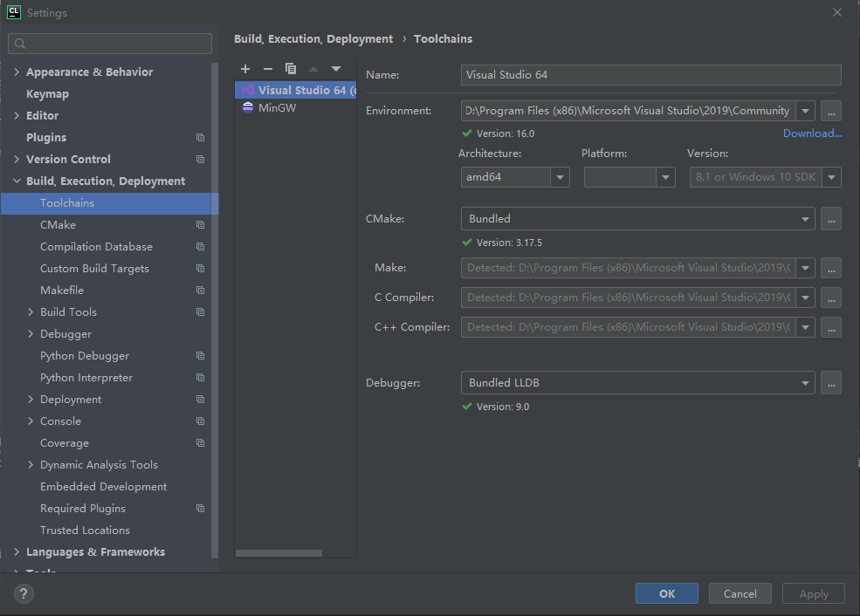Screen dimensions: 860x616
Task: Expand Appearance & Behavior section
Action: [x=17, y=72]
